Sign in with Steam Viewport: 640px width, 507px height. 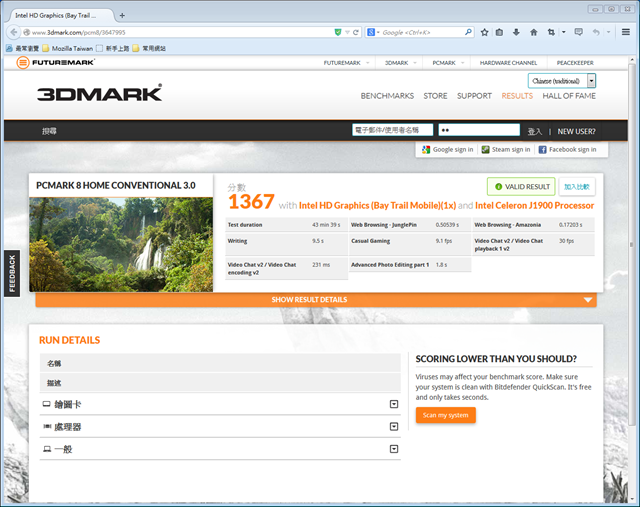pyautogui.click(x=506, y=149)
